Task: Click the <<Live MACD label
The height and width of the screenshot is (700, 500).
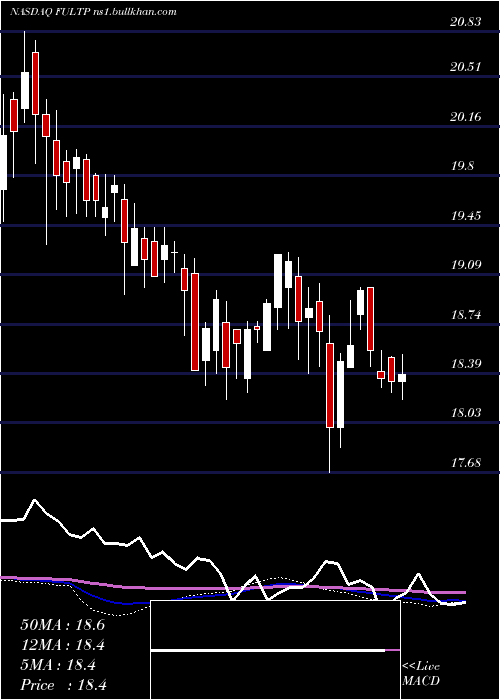Action: [x=421, y=673]
